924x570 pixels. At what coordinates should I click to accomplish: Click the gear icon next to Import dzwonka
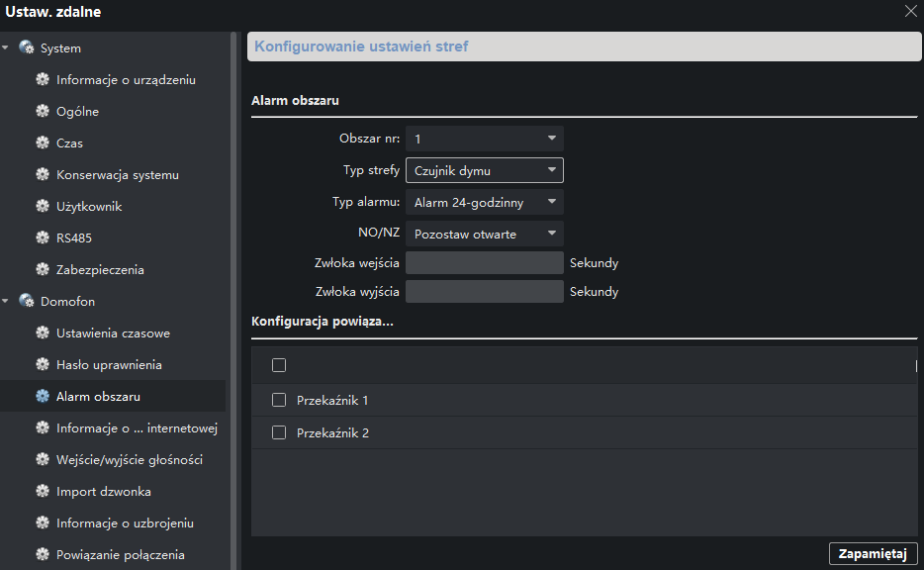tap(43, 491)
